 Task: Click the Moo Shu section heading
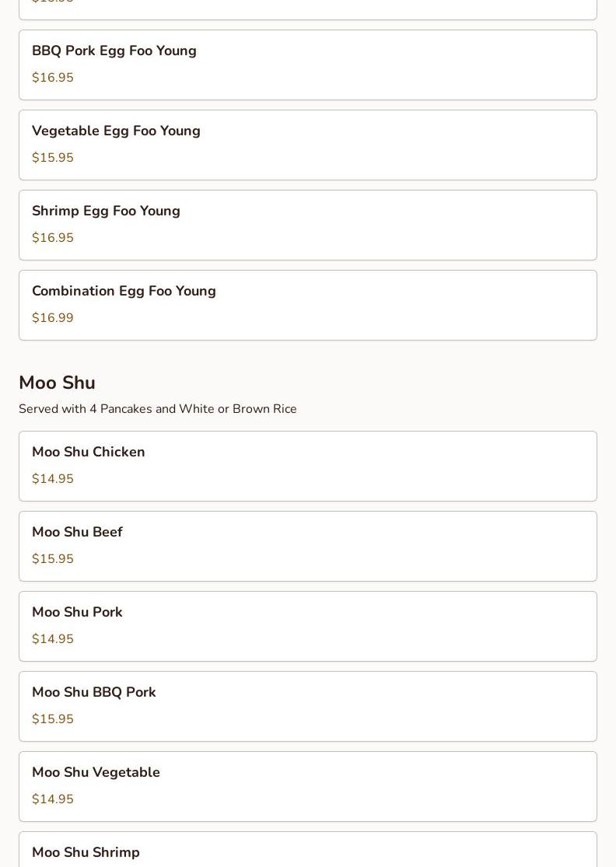[x=57, y=383]
